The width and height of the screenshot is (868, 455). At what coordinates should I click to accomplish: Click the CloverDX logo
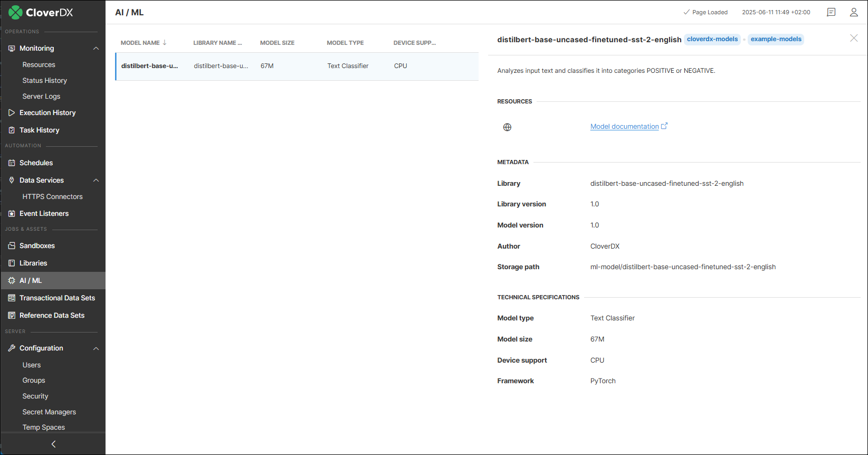41,12
